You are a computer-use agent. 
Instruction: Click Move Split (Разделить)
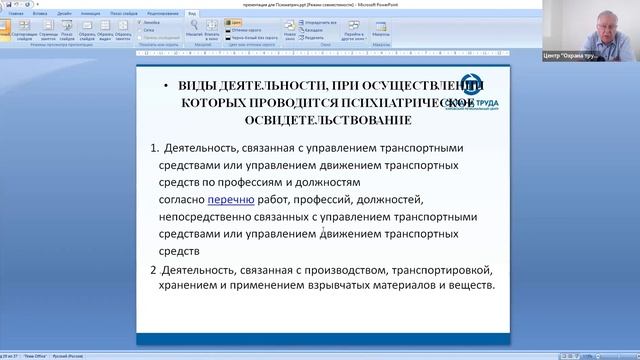tap(311, 38)
